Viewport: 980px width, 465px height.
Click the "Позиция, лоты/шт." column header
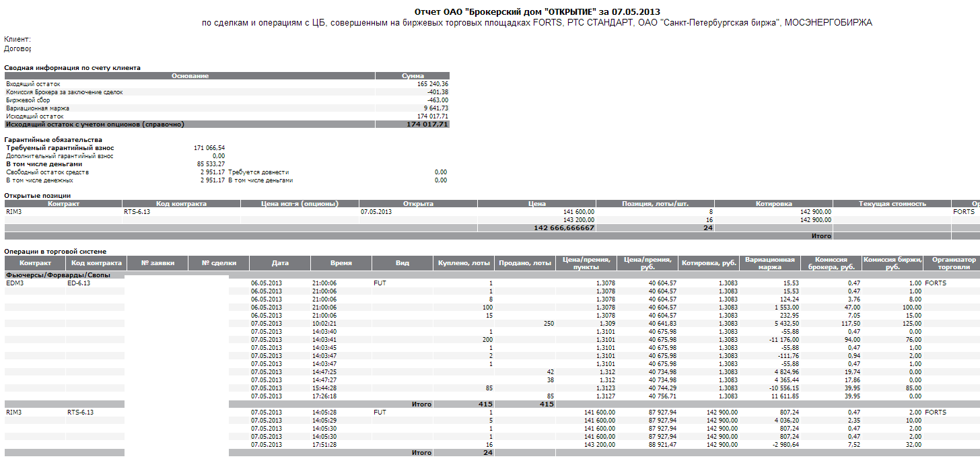pyautogui.click(x=655, y=204)
